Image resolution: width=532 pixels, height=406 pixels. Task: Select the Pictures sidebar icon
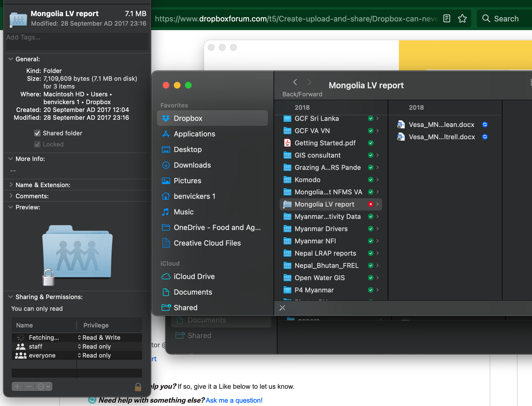[x=166, y=181]
